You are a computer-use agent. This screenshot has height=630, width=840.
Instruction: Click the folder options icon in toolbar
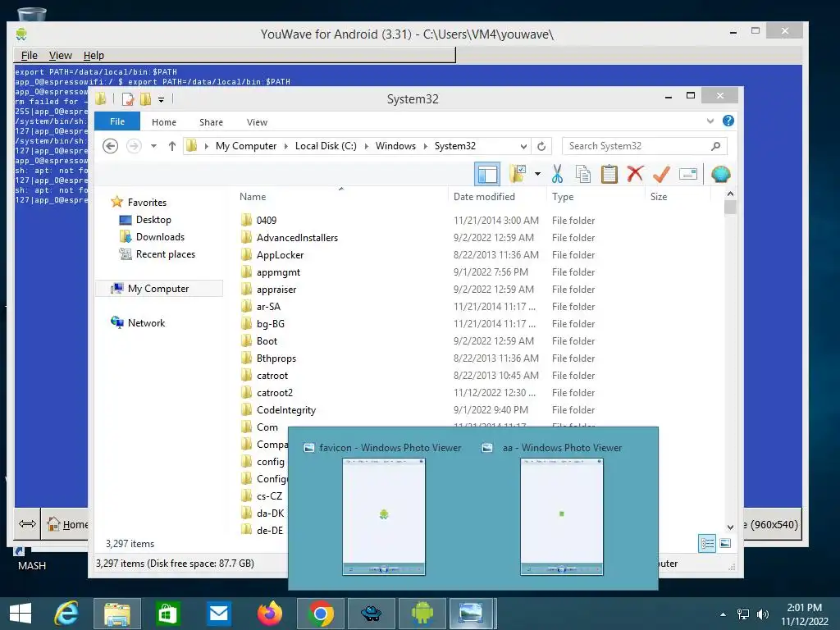(518, 174)
